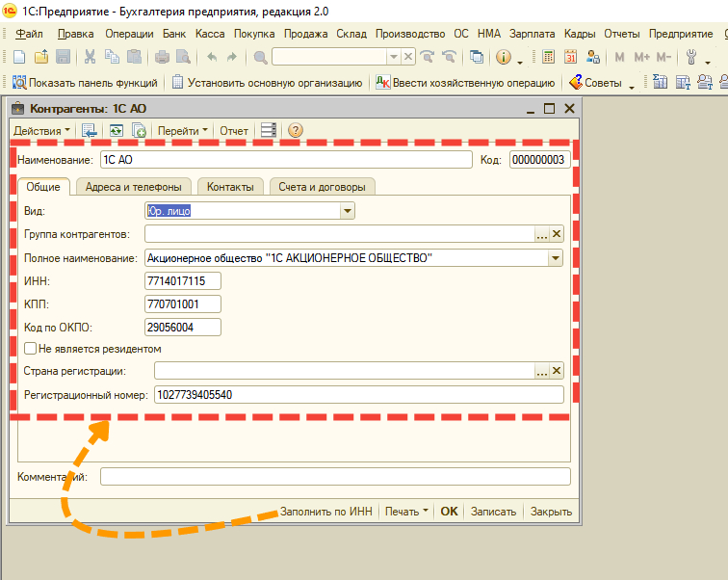Click the list settings icon beside Отчет
Screen dimensions: 728x580
pyautogui.click(x=269, y=130)
